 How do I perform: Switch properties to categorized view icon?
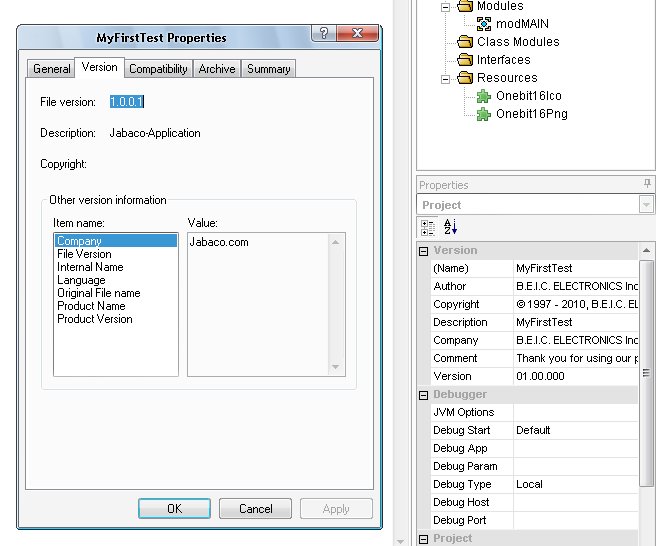428,227
